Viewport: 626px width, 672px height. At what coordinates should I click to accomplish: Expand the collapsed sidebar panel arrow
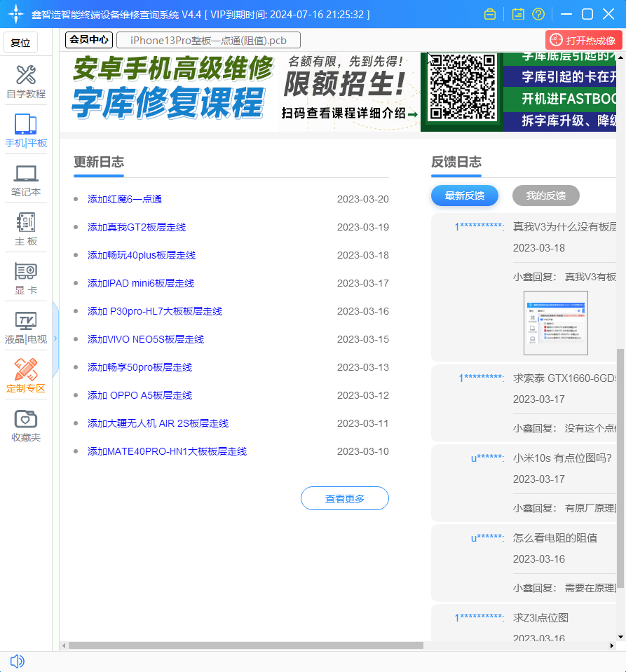(55, 338)
